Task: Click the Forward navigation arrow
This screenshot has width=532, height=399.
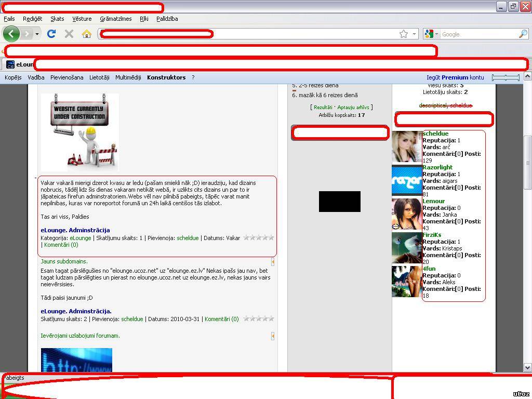Action: coord(27,34)
